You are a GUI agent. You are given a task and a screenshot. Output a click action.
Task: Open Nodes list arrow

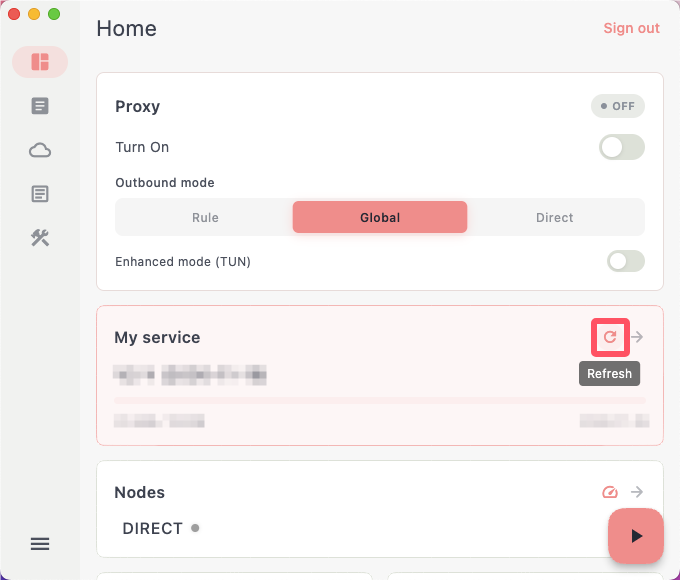pyautogui.click(x=637, y=492)
